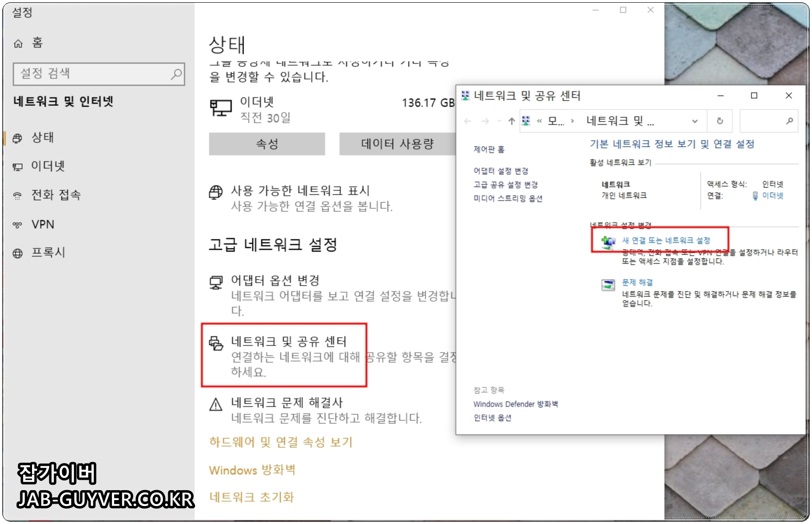Close the 네트워크 및 공유 센터 window
The width and height of the screenshot is (812, 524).
click(x=789, y=96)
